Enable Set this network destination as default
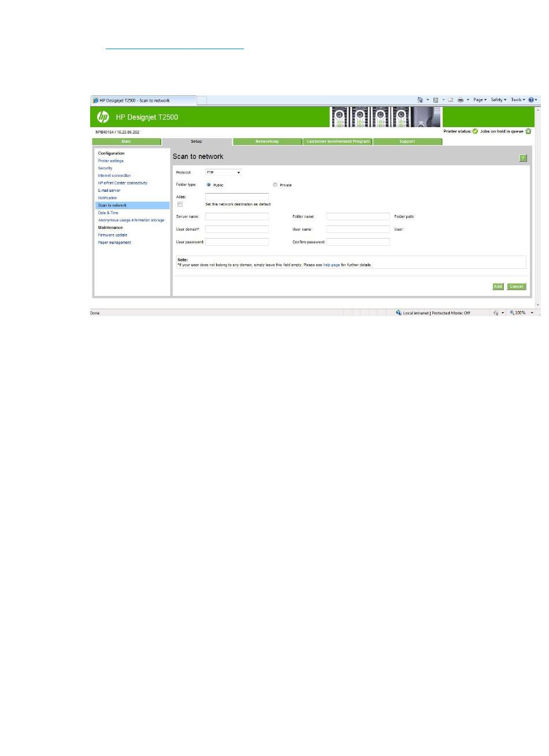The width and height of the screenshot is (549, 756). tap(180, 204)
